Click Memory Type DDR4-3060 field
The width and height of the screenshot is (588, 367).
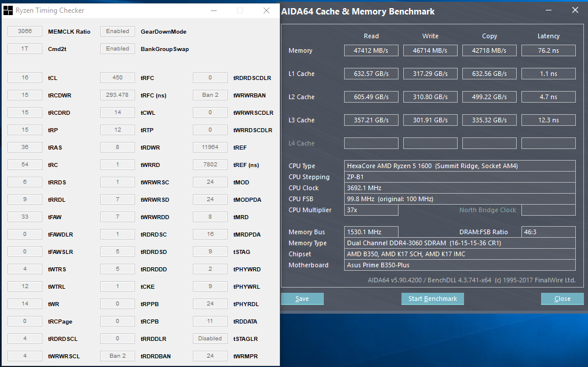point(460,243)
